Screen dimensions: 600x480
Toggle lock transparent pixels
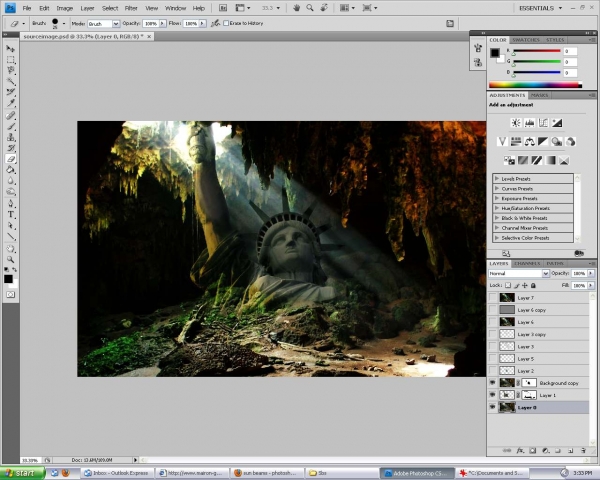click(x=508, y=286)
